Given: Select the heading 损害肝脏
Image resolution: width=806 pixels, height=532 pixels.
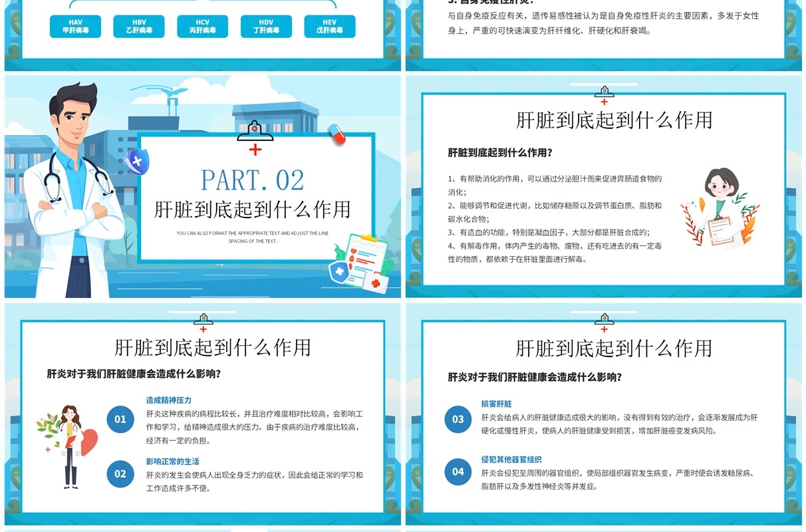Looking at the screenshot, I should click(x=497, y=404).
